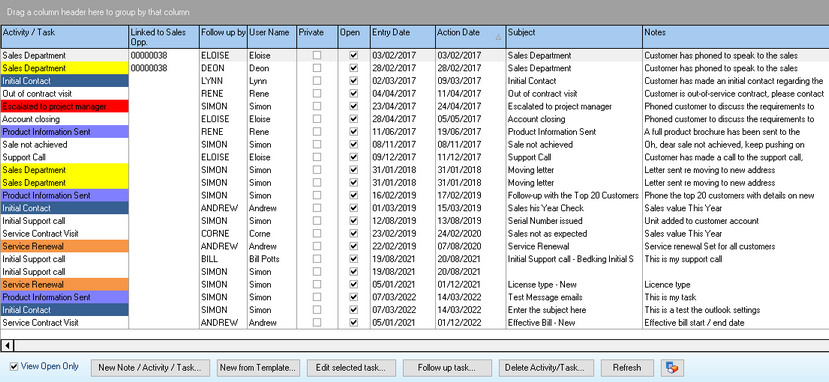Click the action date 07/08/2020
This screenshot has width=829, height=382.
[471, 246]
